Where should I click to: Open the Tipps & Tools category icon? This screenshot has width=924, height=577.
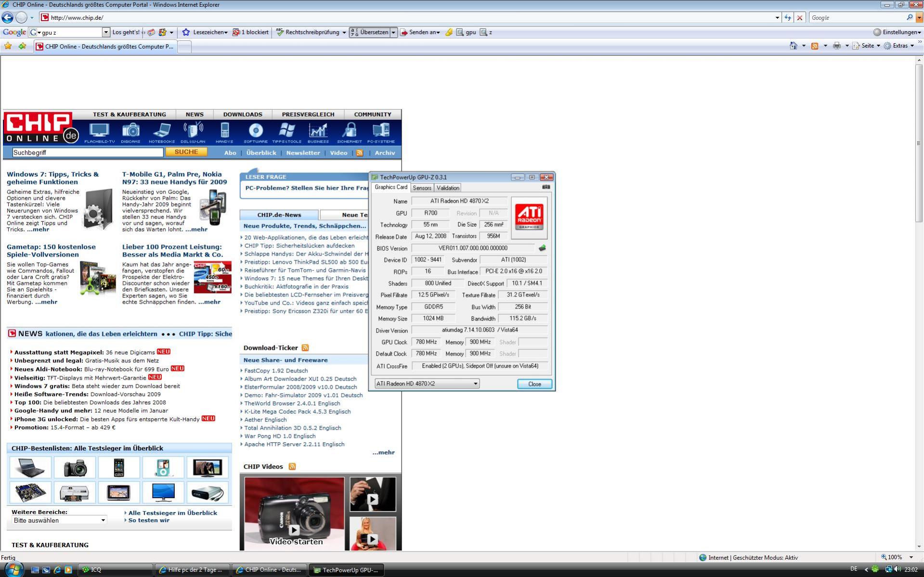pos(287,133)
